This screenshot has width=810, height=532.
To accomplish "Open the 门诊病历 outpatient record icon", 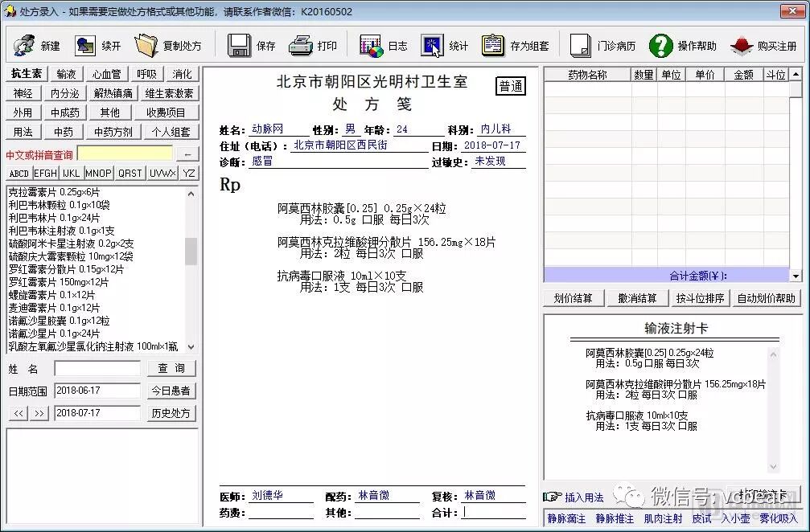I will click(581, 46).
